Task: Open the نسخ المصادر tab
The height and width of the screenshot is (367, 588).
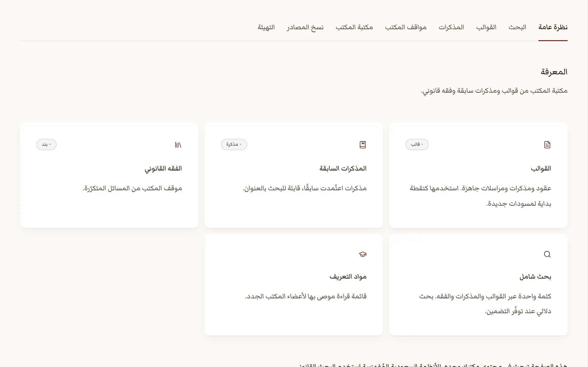Action: [305, 27]
